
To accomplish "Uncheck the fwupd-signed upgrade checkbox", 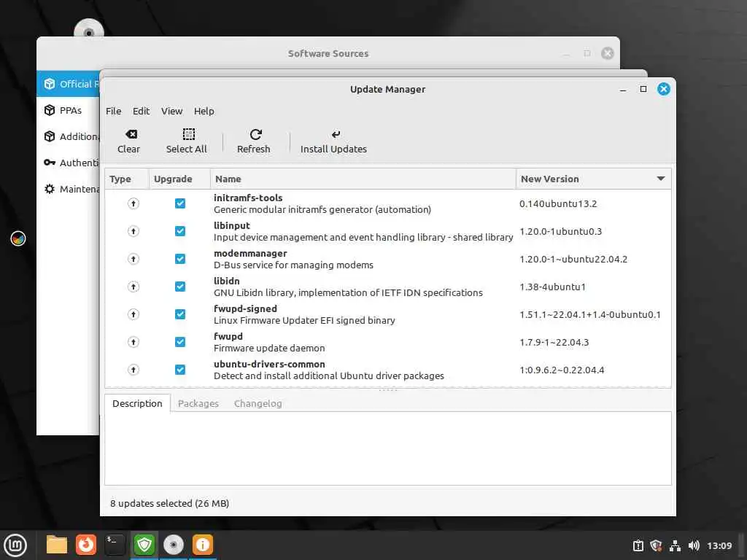I will click(x=180, y=314).
